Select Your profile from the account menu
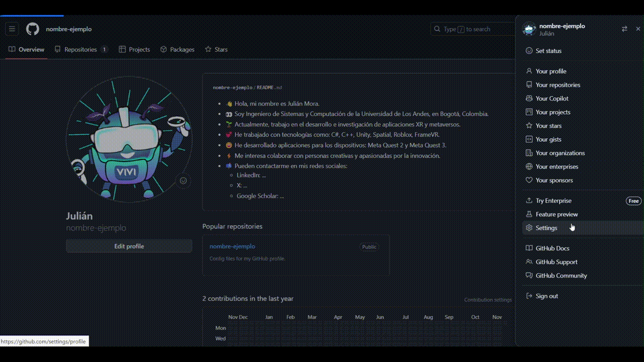The width and height of the screenshot is (644, 362). click(552, 71)
